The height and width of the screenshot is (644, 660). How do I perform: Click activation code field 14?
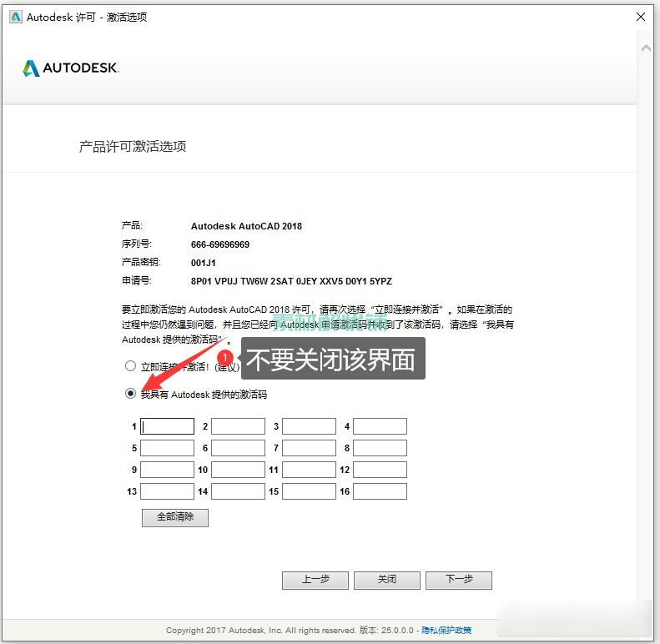pyautogui.click(x=238, y=491)
